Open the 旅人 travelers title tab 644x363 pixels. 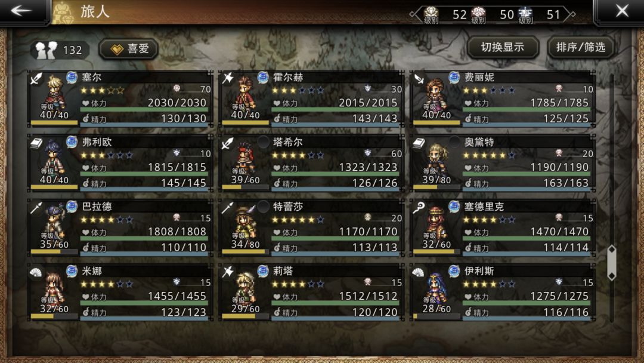pos(95,11)
